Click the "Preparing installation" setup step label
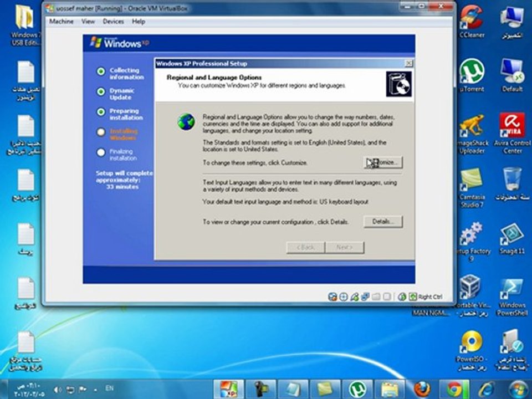 point(126,114)
